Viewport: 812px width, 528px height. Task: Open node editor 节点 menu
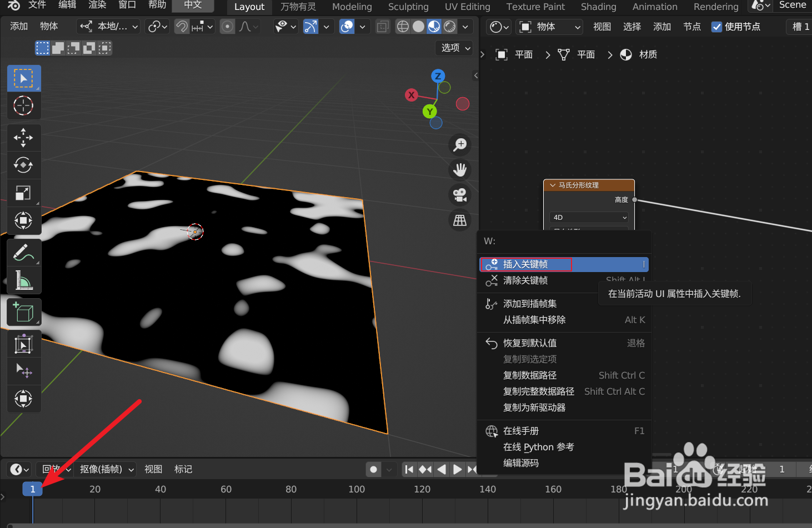click(691, 27)
